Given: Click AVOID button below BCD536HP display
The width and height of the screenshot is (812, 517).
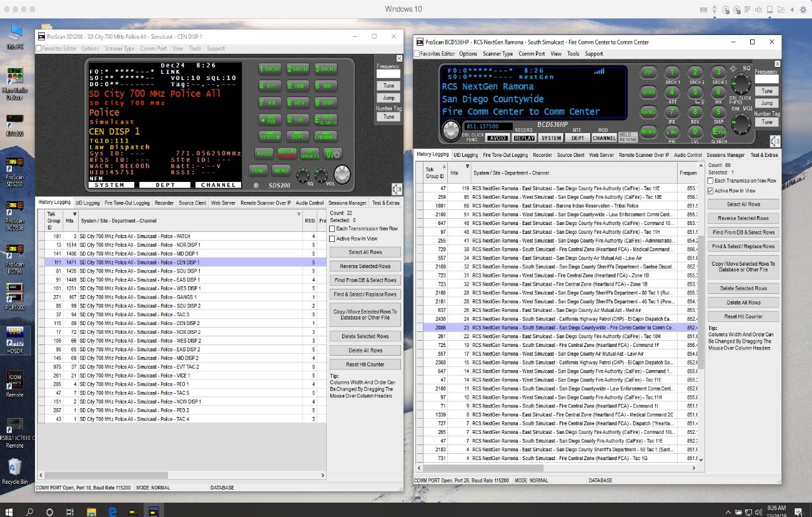Looking at the screenshot, I should point(497,138).
